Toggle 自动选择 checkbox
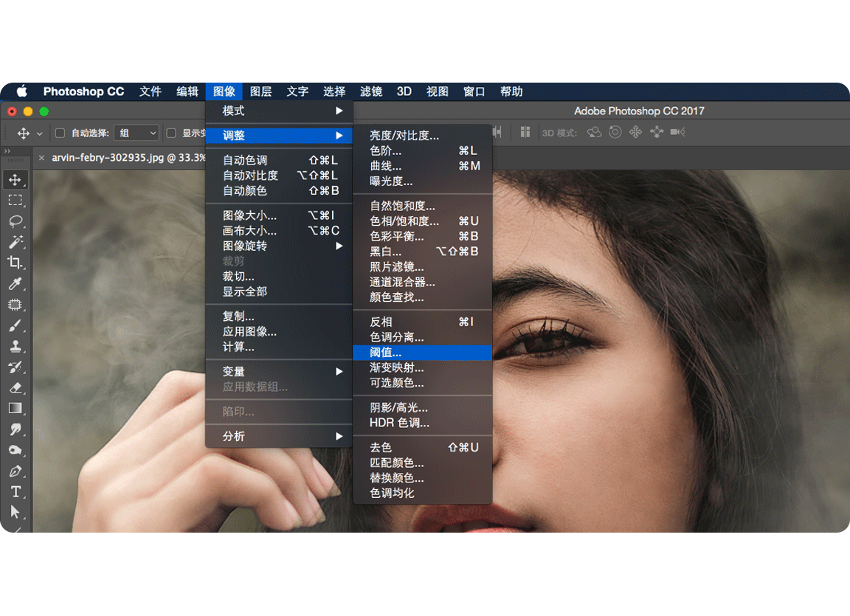 tap(61, 133)
